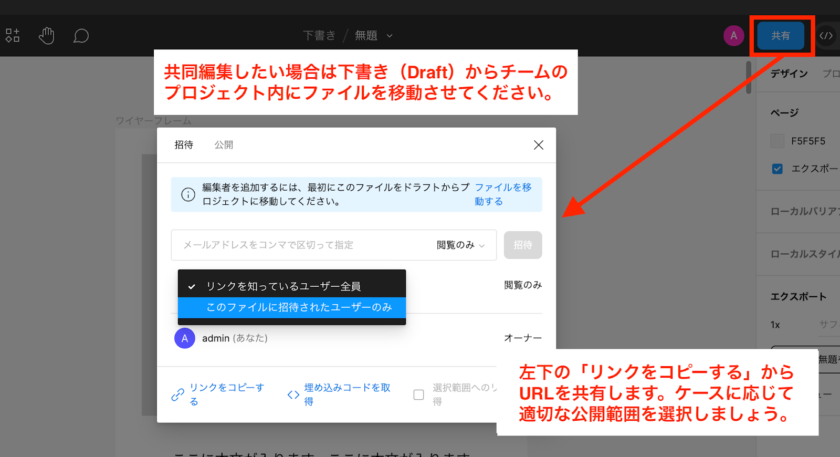Image resolution: width=840 pixels, height=457 pixels.
Task: Switch to the 公開 tab
Action: point(223,145)
